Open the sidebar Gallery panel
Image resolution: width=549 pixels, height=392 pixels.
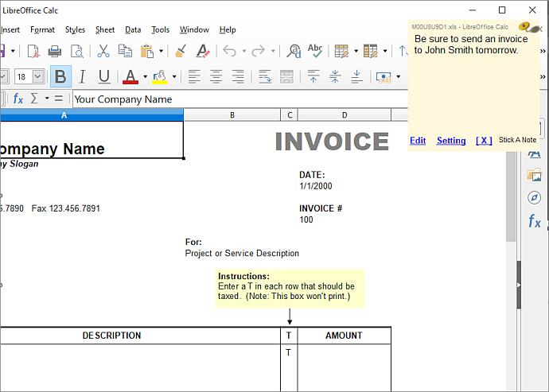click(x=534, y=175)
